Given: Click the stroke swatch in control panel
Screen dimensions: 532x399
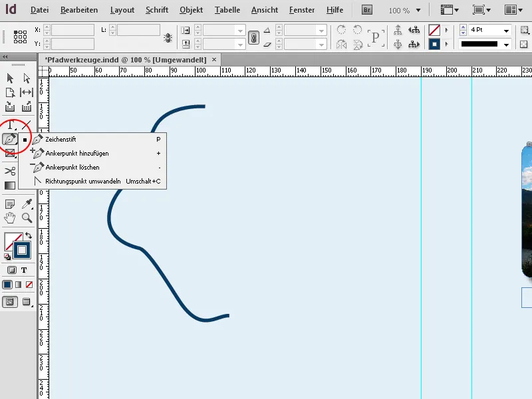Looking at the screenshot, I should coord(434,44).
